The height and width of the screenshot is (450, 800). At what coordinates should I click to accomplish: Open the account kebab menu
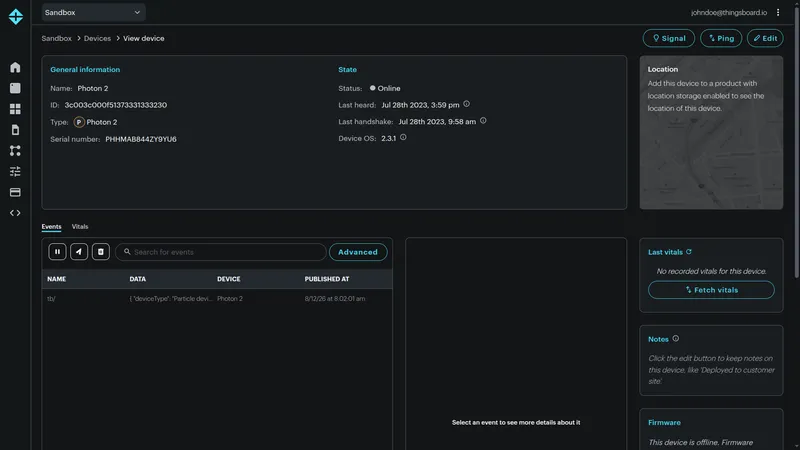click(x=778, y=12)
